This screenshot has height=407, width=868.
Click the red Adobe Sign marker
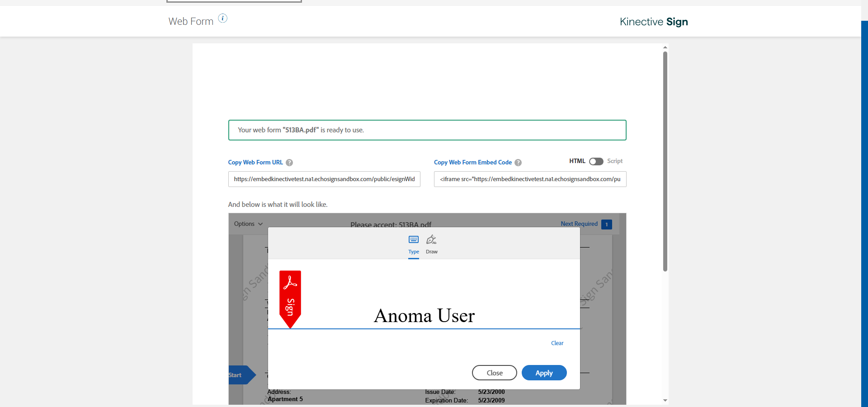click(290, 299)
